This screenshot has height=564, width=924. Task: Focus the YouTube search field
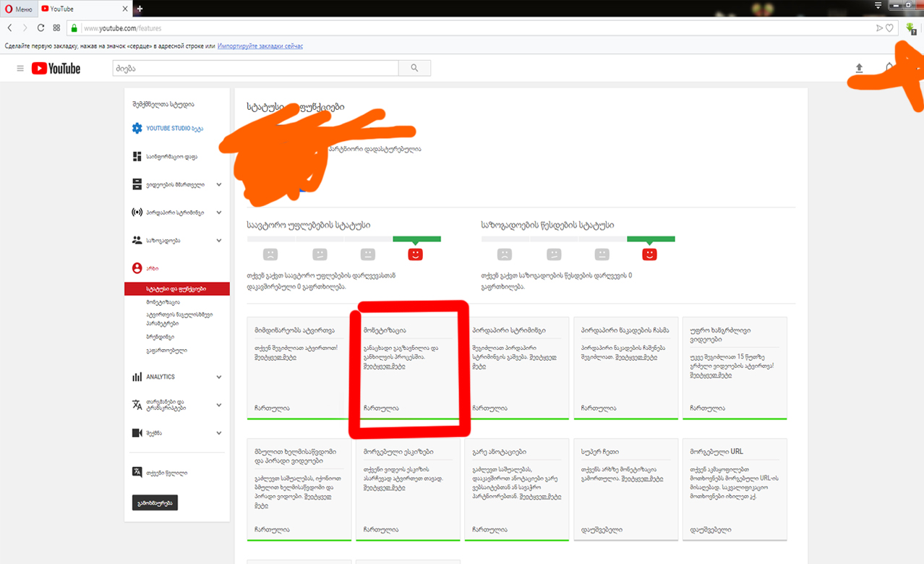(255, 68)
